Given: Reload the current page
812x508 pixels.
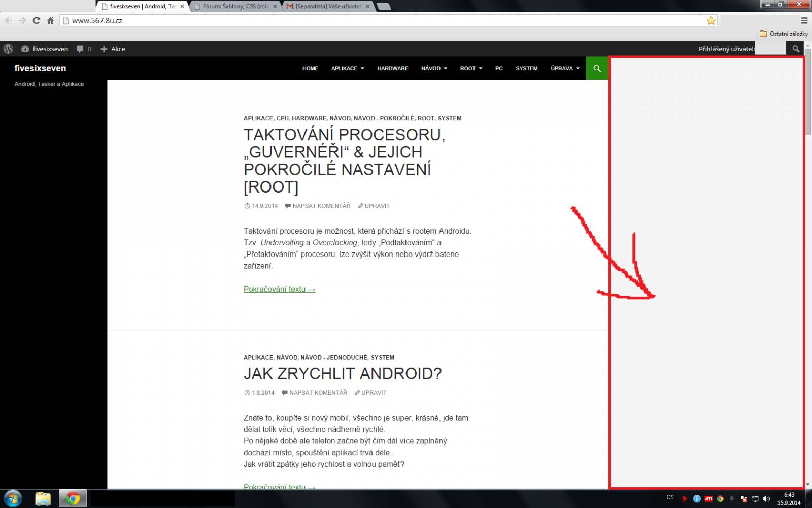Looking at the screenshot, I should (x=36, y=20).
